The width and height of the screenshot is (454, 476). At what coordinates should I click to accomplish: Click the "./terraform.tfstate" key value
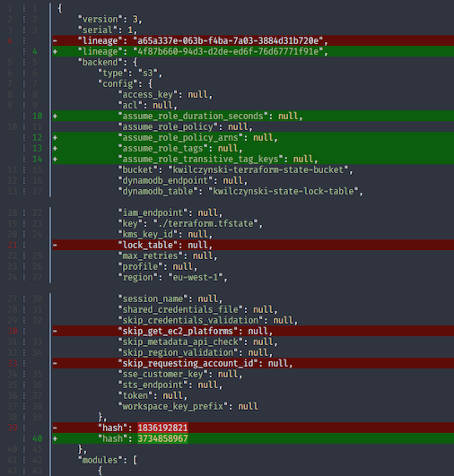pyautogui.click(x=205, y=224)
